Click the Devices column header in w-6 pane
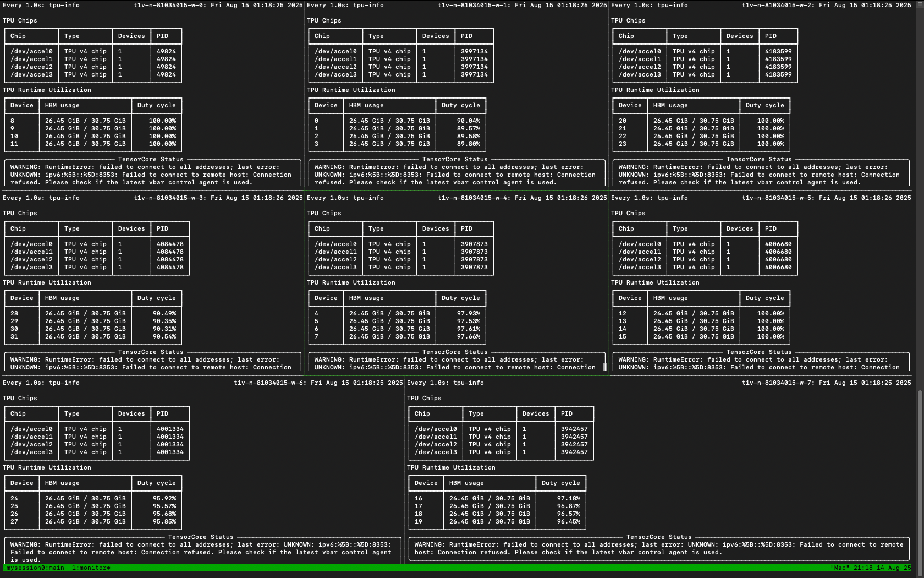The height and width of the screenshot is (578, 924). click(131, 413)
